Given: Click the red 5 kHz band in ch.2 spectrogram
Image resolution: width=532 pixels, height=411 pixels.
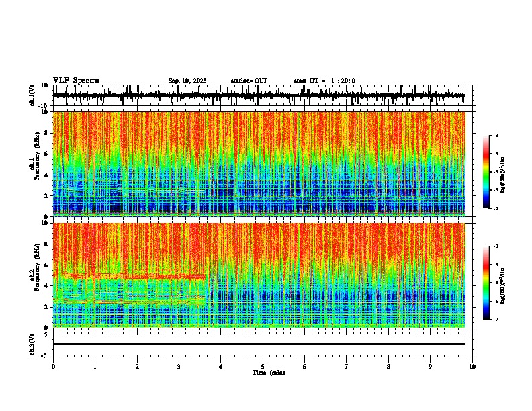Looking at the screenshot, I should pos(136,276).
